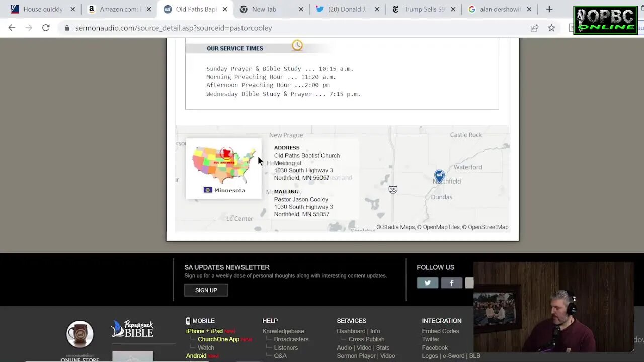Open the ChurchOne App link
Viewport: 644px width, 362px height.
coord(218,339)
